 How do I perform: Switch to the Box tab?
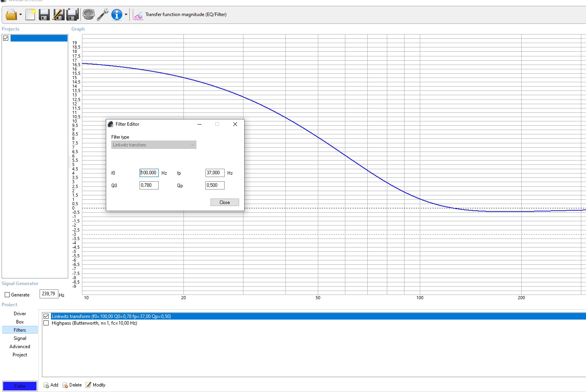[20, 322]
